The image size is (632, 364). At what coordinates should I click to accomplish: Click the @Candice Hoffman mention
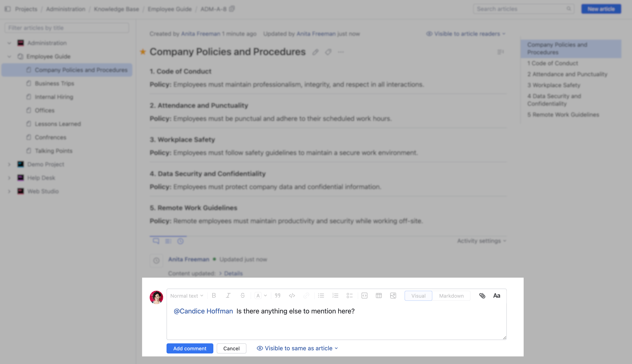(203, 311)
